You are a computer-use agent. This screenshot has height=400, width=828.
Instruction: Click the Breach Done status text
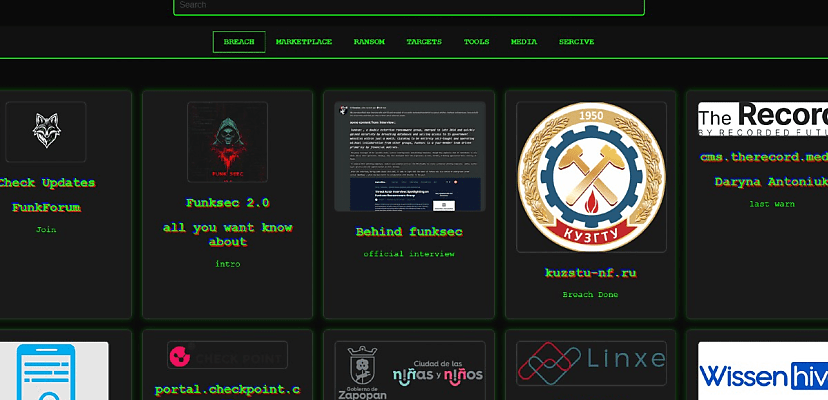click(x=590, y=294)
